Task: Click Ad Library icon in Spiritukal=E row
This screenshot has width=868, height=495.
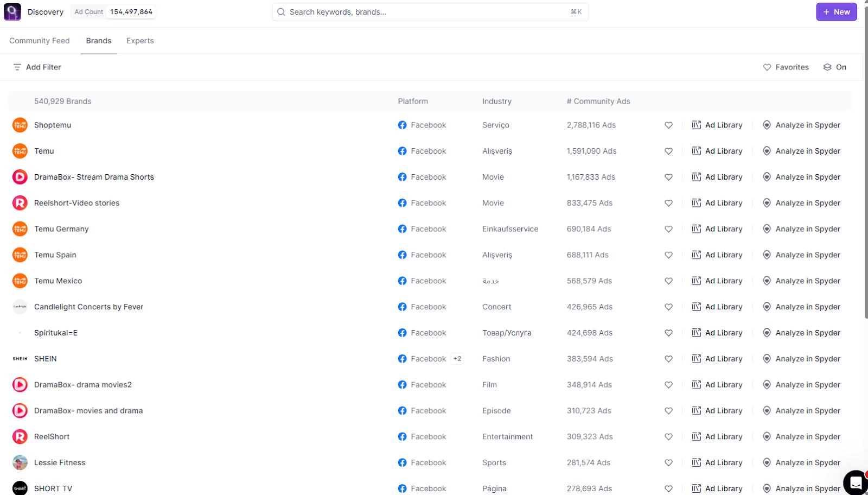Action: (x=697, y=333)
